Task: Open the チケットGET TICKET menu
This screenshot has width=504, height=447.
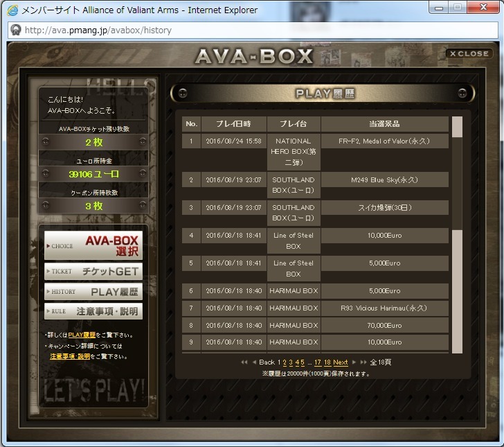Action: click(93, 272)
